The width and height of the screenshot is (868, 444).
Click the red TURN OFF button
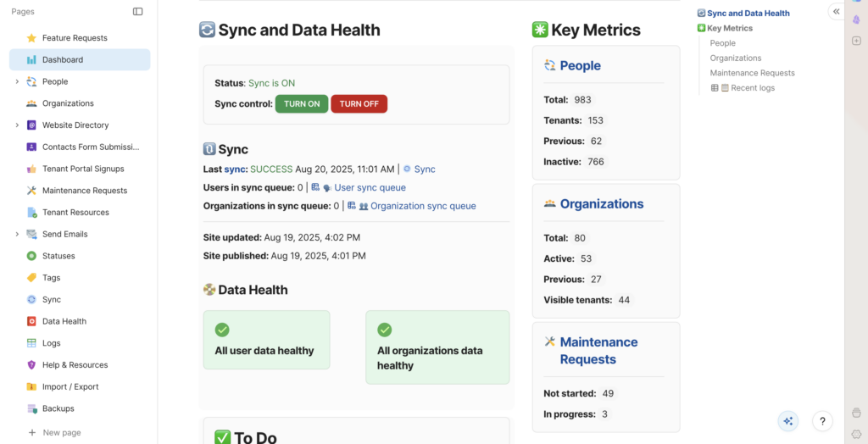[x=359, y=104]
